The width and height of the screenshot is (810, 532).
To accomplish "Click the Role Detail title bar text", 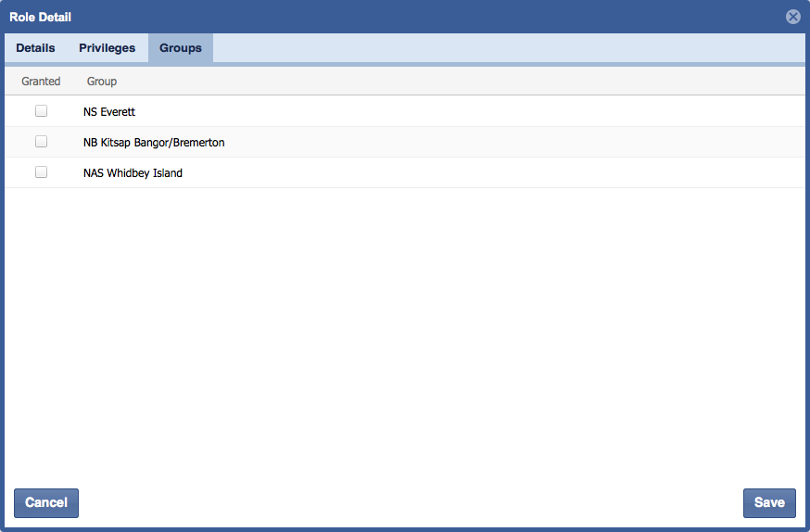I will click(41, 17).
